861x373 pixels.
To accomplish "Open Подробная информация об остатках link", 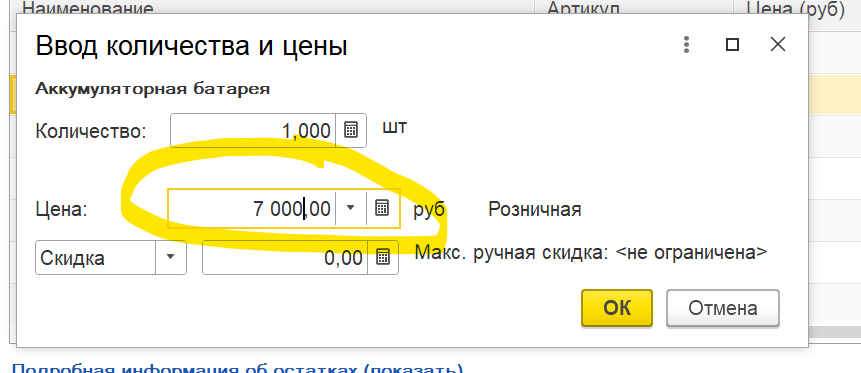I will [238, 368].
